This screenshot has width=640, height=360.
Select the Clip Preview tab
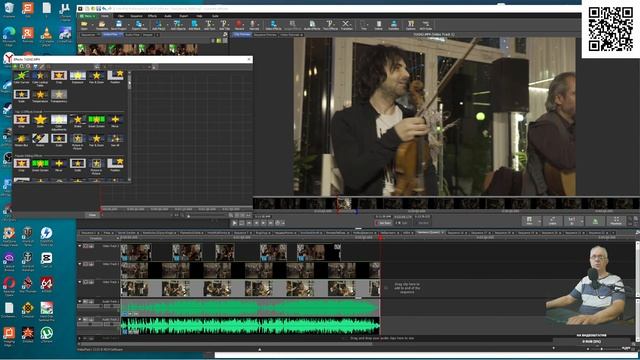(242, 35)
